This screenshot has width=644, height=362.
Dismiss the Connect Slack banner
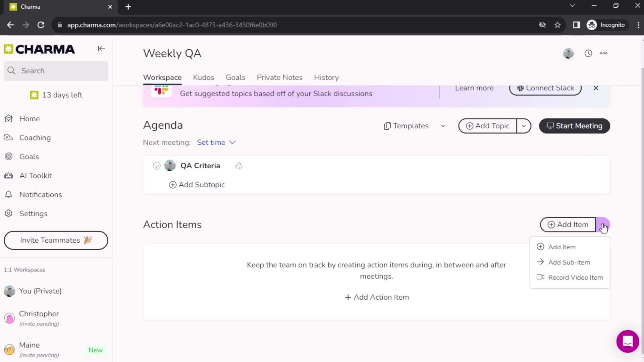596,88
